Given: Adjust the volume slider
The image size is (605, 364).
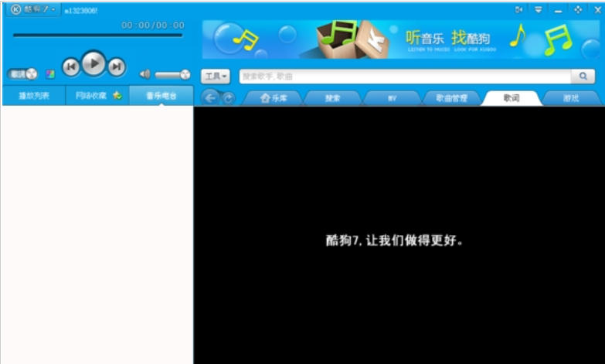Looking at the screenshot, I should 172,74.
